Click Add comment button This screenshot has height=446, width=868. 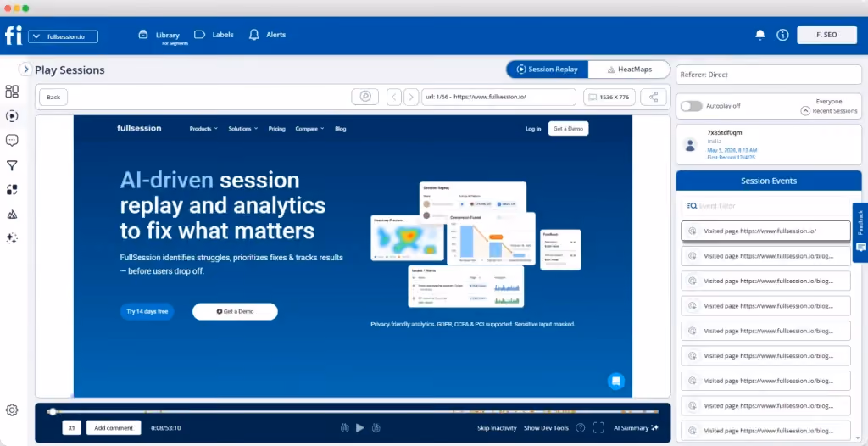(x=114, y=427)
